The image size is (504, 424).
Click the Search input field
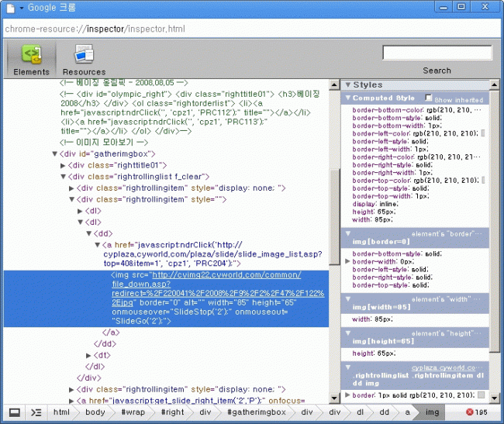(437, 53)
